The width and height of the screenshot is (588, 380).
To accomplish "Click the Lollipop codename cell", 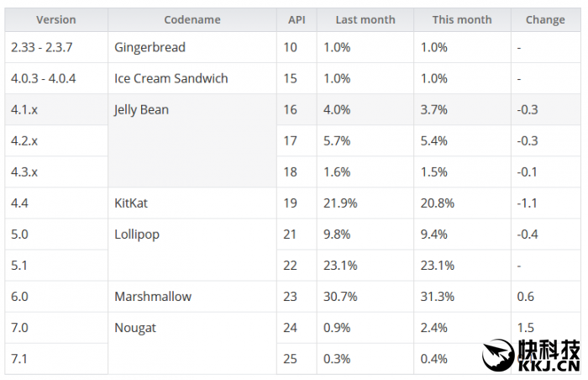I will [137, 234].
